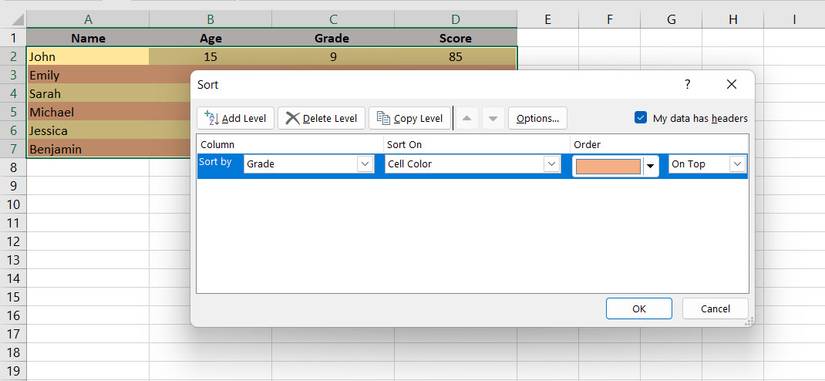
Task: Click cell with grade 9
Action: (x=333, y=56)
